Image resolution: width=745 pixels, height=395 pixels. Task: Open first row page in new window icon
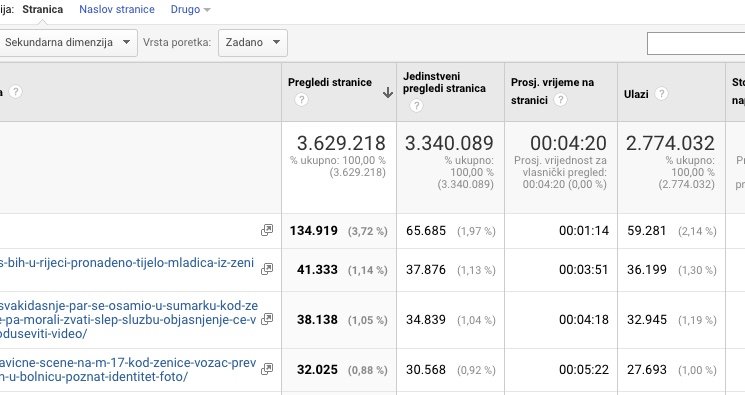[267, 230]
